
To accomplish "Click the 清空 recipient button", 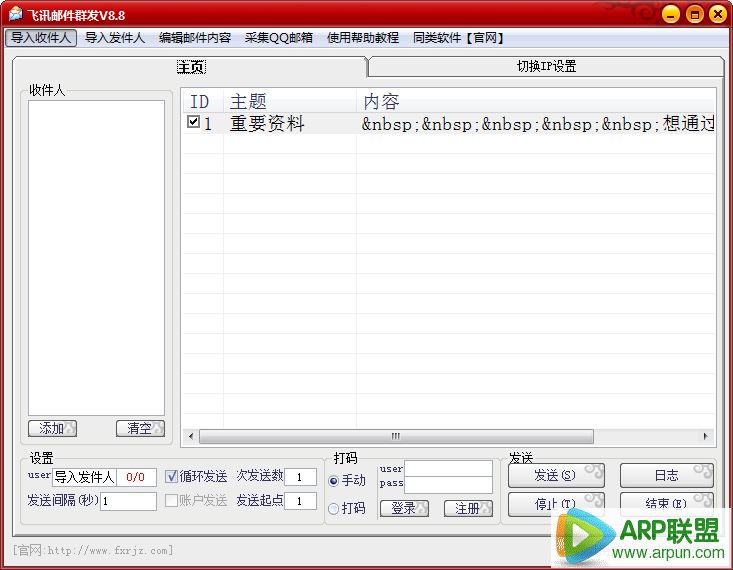I will click(x=140, y=428).
